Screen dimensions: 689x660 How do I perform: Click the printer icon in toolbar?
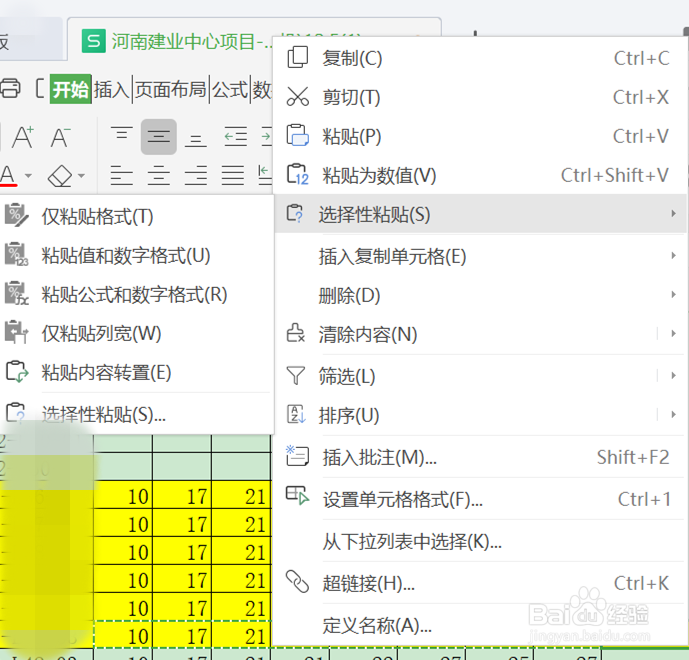pos(11,89)
